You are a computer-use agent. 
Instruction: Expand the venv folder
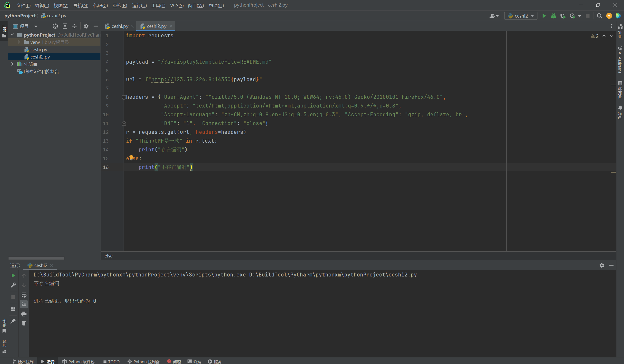(19, 42)
